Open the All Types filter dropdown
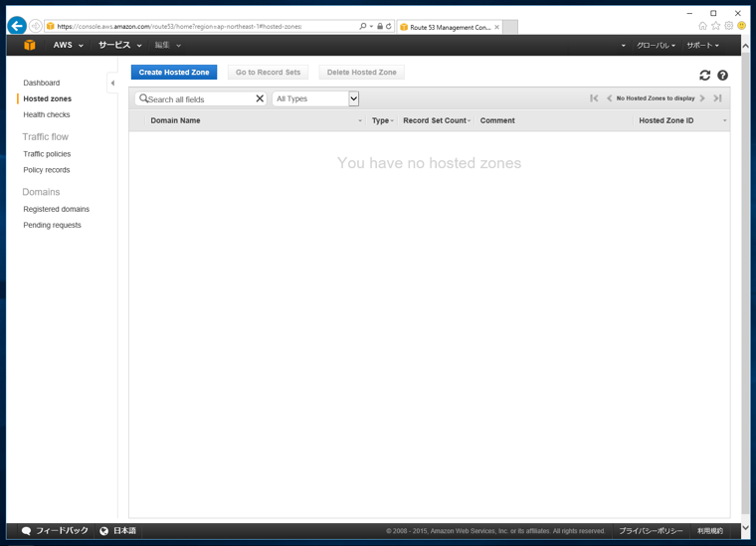This screenshot has height=546, width=756. coord(315,98)
